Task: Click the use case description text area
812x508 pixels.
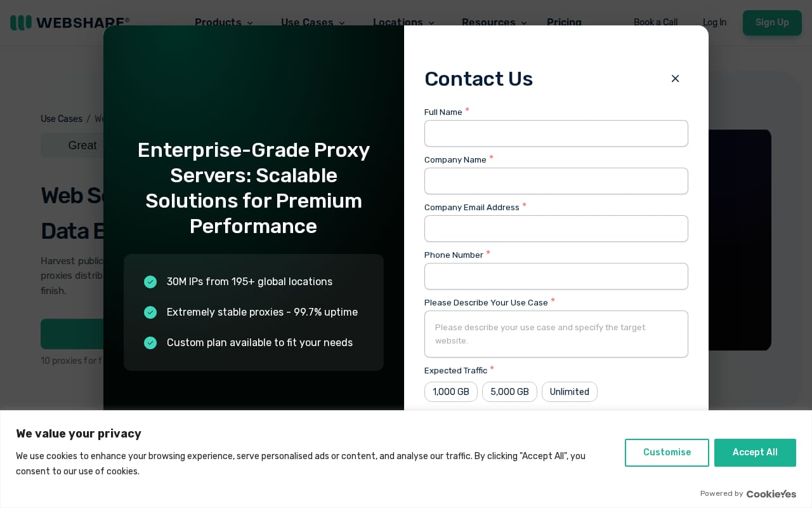Action: [x=556, y=334]
